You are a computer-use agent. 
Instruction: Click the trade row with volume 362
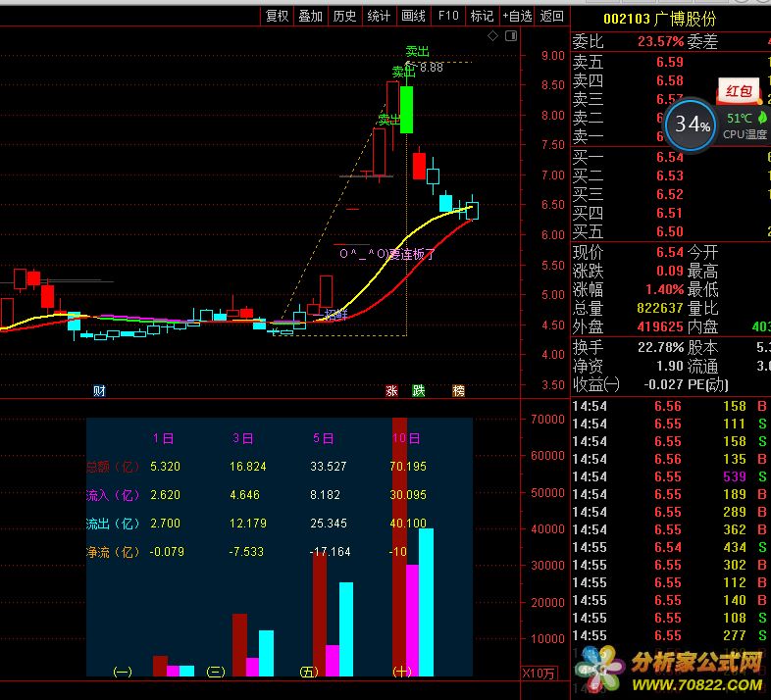pyautogui.click(x=670, y=530)
